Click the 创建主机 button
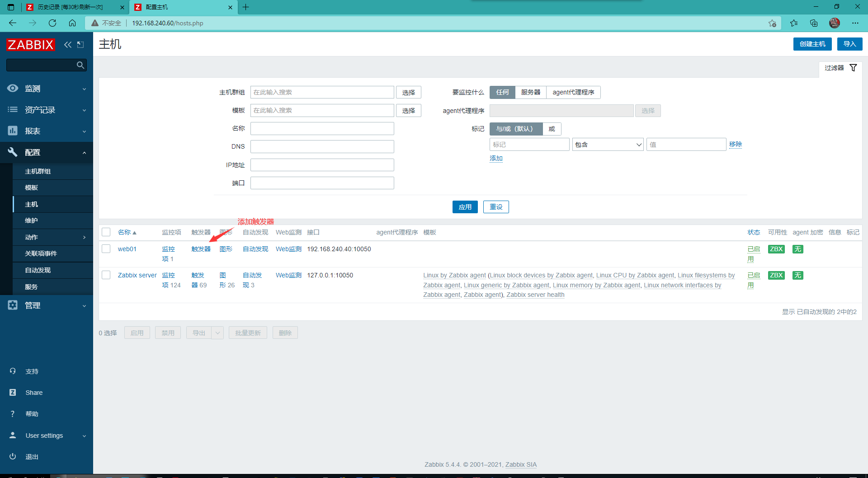868x478 pixels. pos(812,44)
